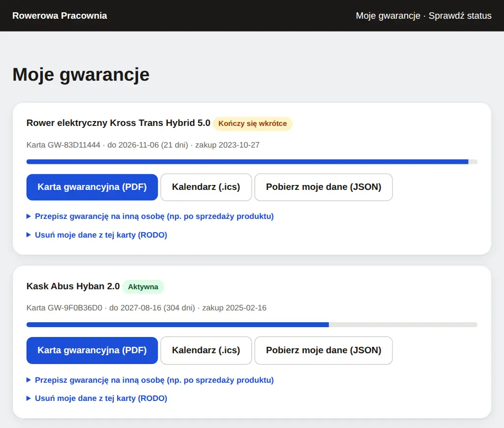Click the Abus helmet warranty progress bar
Screen dimensions: 504x428
point(252,325)
